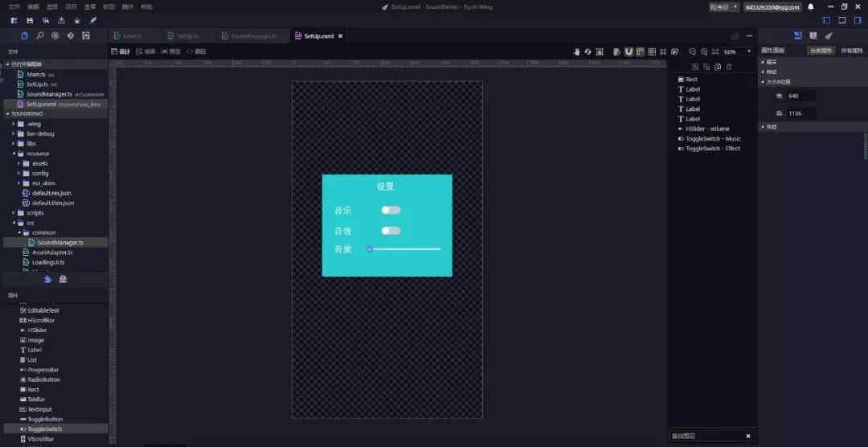Toggle left sidebar layout icon in title area

click(x=826, y=20)
